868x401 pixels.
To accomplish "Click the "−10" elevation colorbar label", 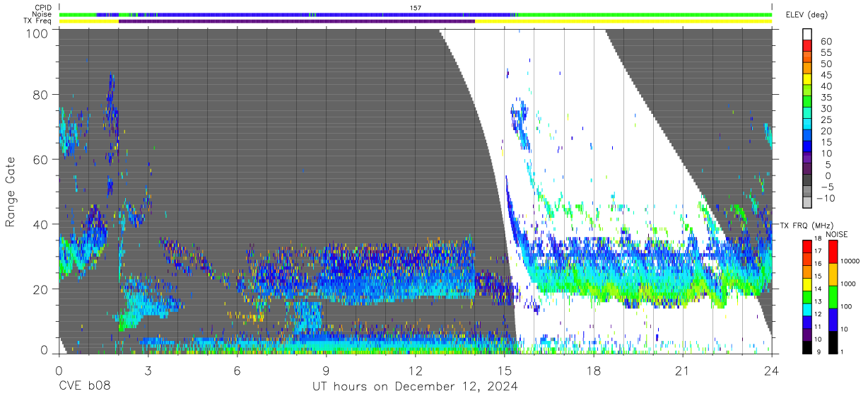I will click(826, 198).
